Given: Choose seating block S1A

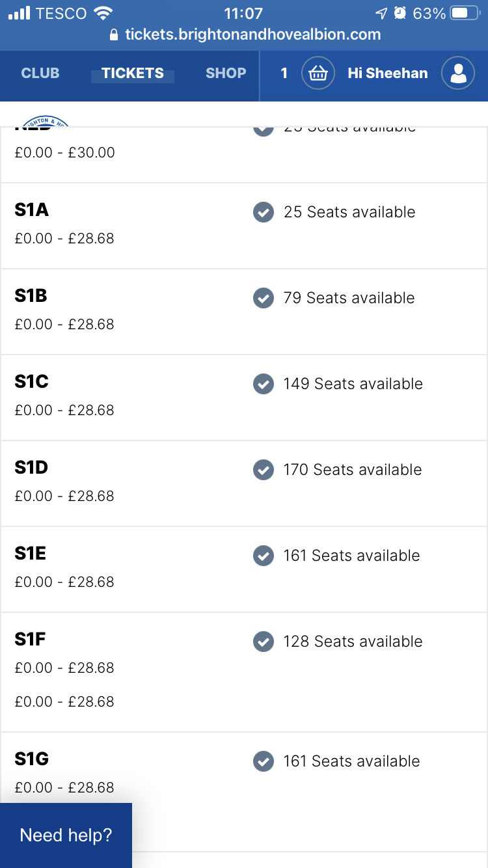Looking at the screenshot, I should [x=244, y=226].
